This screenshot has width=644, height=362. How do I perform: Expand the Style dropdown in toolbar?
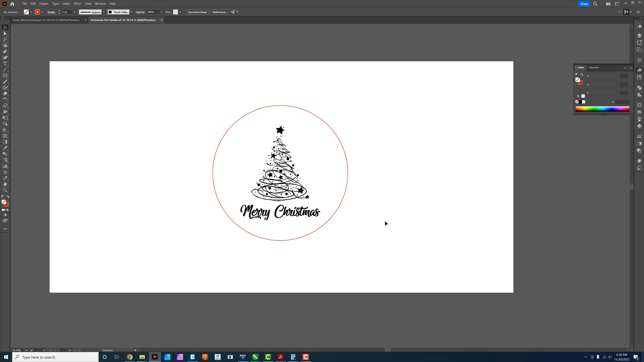tap(180, 12)
